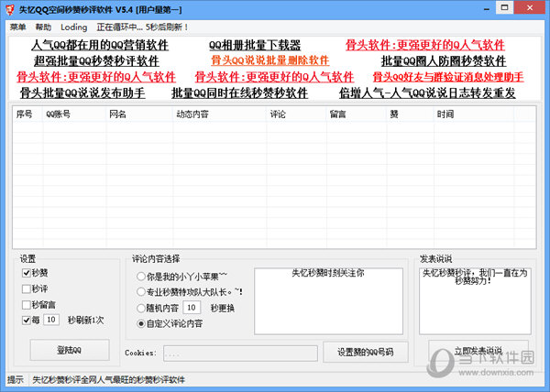550x392 pixels.
Task: Select the 随机内容 radio option
Action: click(140, 308)
